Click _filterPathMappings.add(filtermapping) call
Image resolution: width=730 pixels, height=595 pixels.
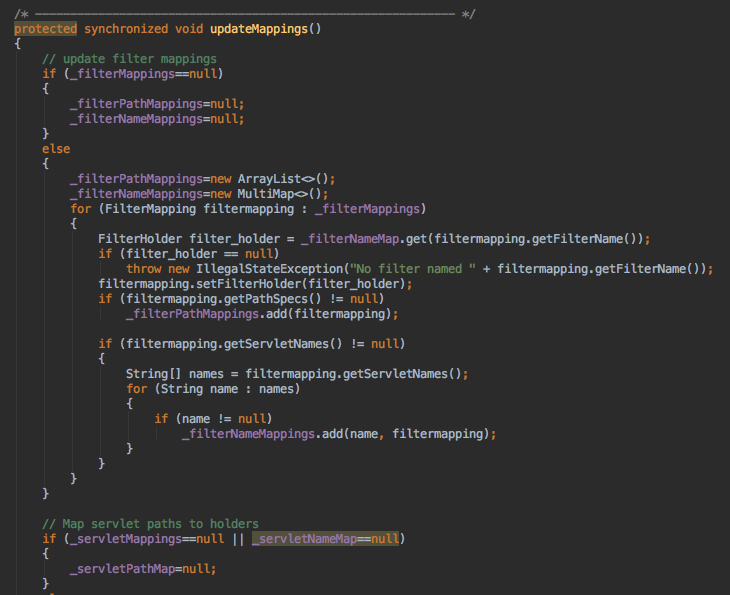[261, 314]
